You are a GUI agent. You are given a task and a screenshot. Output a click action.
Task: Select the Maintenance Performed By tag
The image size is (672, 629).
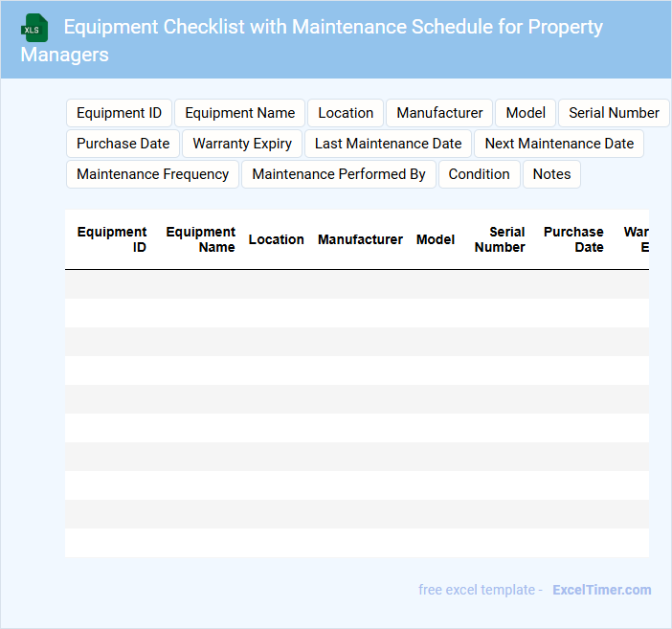point(339,174)
